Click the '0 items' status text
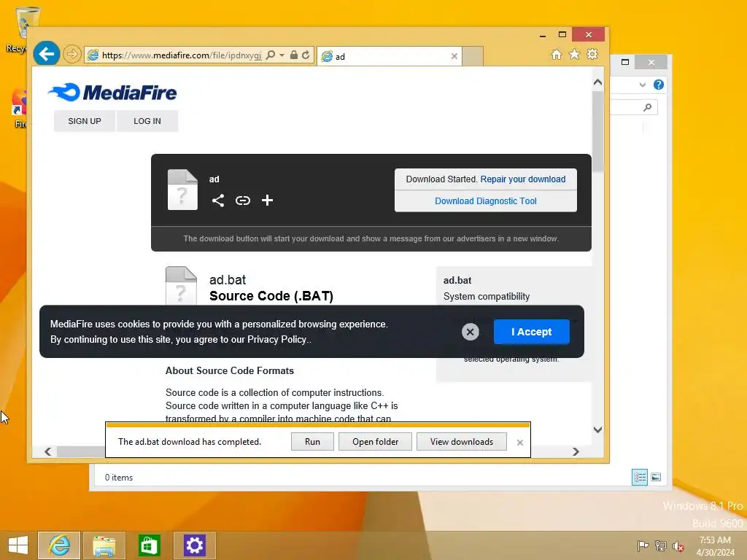 click(119, 477)
